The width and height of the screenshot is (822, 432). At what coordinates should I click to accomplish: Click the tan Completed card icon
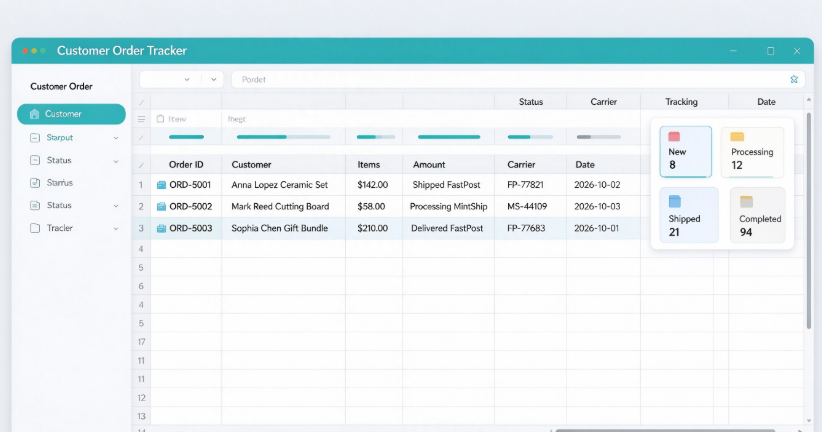[x=746, y=201]
